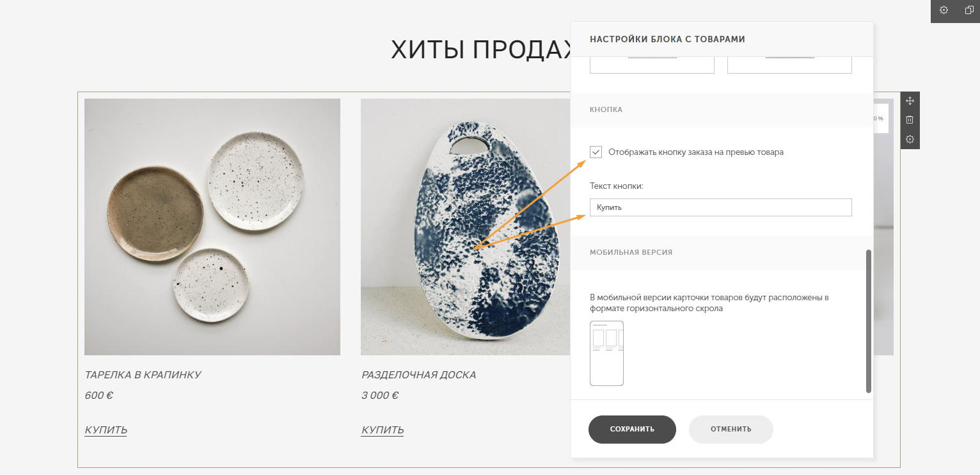
Task: Click the move block crosshair icon
Action: [x=910, y=101]
